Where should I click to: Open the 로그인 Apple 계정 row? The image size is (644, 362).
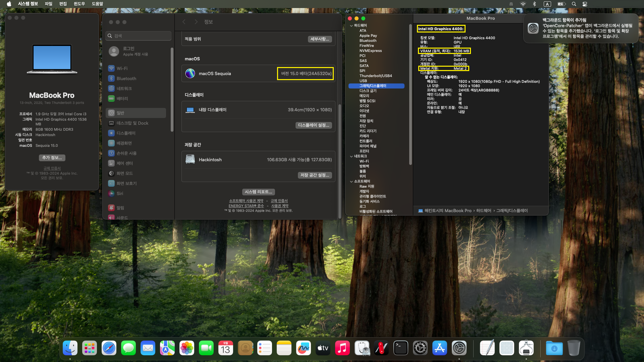[136, 51]
